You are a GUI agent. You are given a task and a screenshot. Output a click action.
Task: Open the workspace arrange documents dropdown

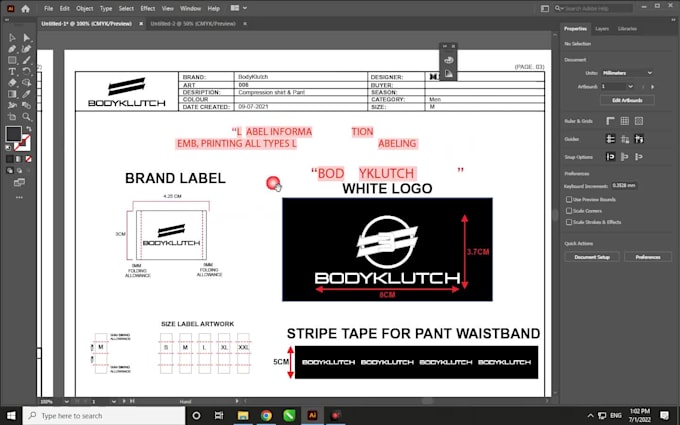coord(239,8)
